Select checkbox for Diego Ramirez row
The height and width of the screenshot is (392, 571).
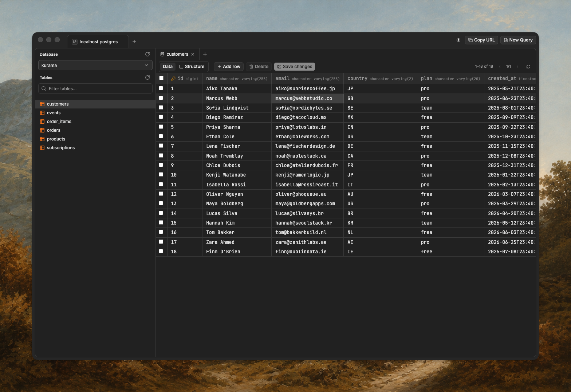[161, 117]
